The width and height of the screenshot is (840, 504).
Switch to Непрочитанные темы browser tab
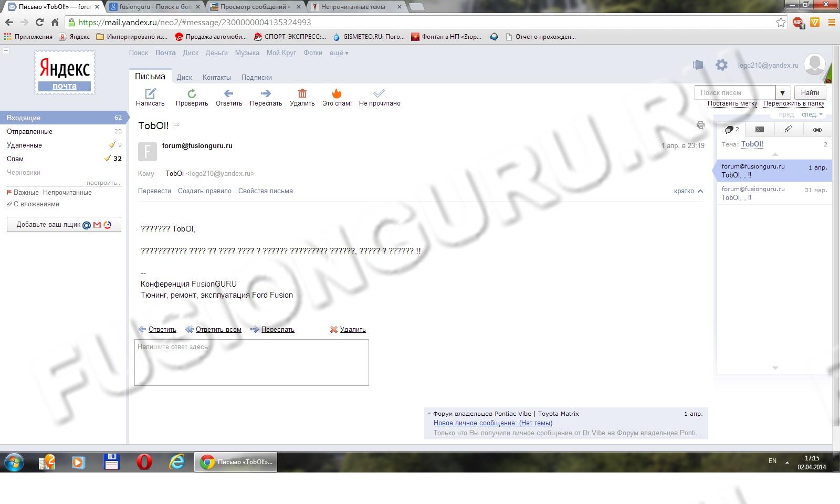(357, 7)
